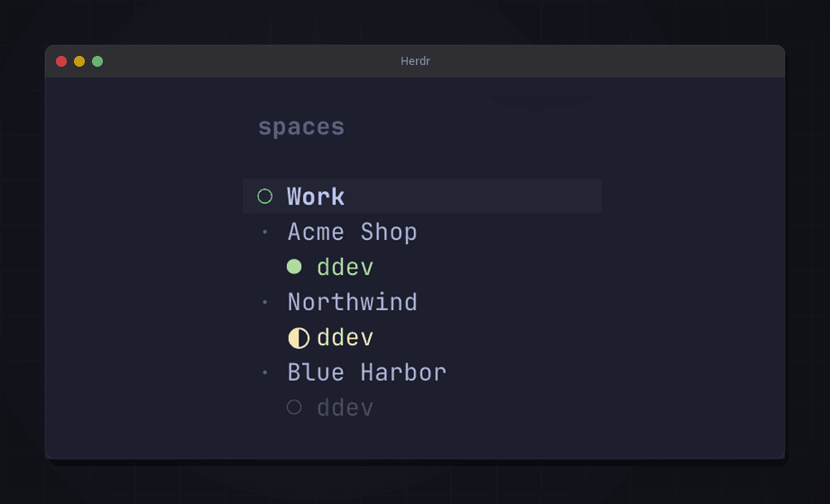Click the empty grey status ring under Blue Harbor

pyautogui.click(x=294, y=408)
